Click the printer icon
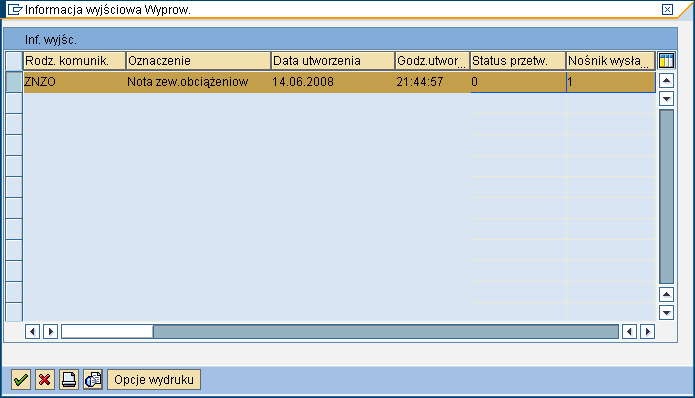Image resolution: width=695 pixels, height=398 pixels. pyautogui.click(x=69, y=380)
